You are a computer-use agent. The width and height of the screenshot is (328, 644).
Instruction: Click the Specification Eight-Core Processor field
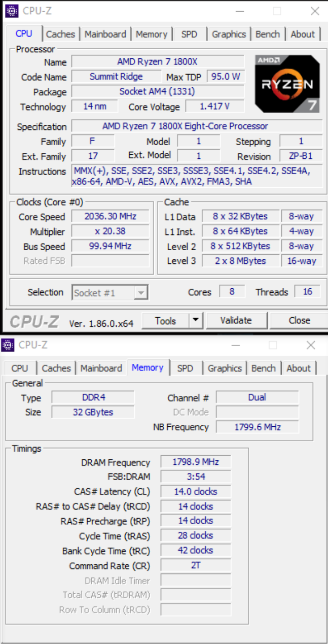[197, 126]
